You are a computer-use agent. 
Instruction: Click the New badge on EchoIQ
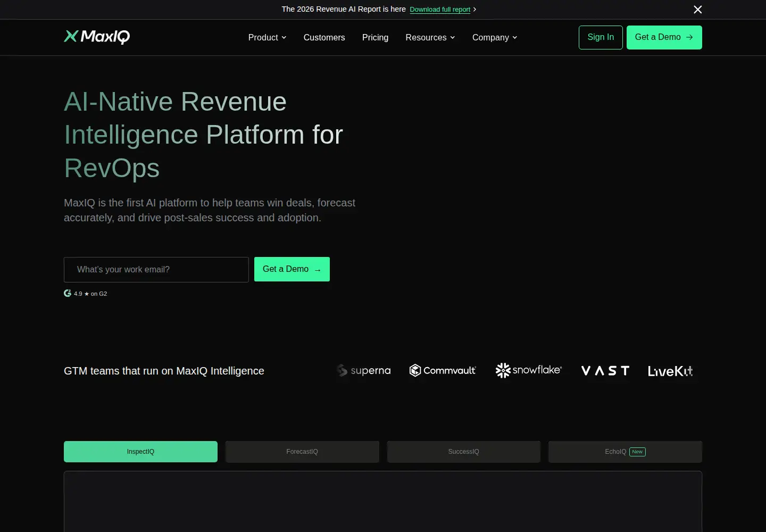pyautogui.click(x=637, y=452)
